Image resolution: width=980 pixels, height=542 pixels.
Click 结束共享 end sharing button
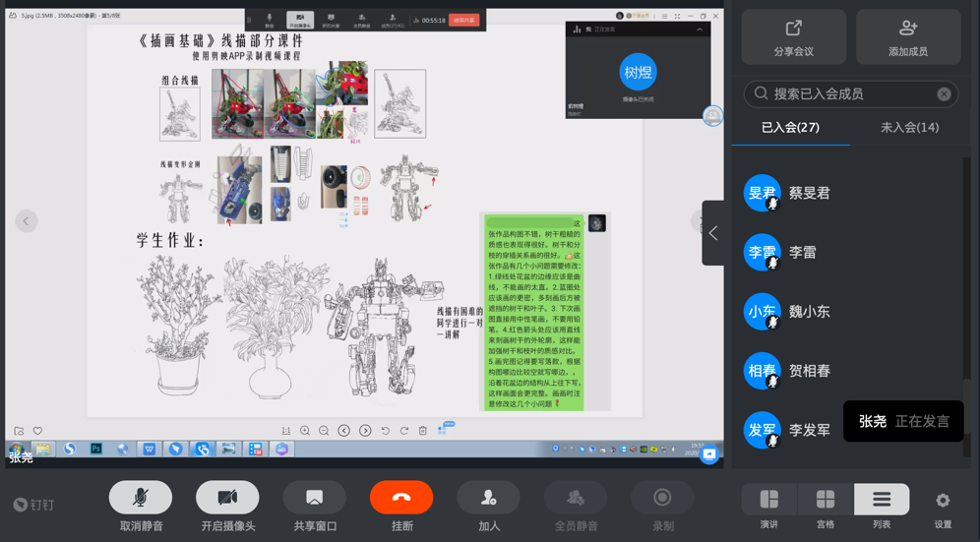click(464, 20)
